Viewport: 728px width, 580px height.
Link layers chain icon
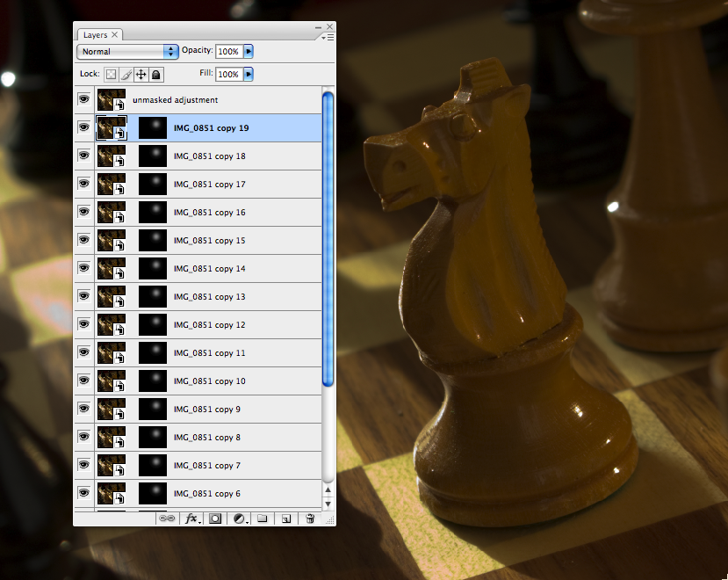(x=167, y=518)
